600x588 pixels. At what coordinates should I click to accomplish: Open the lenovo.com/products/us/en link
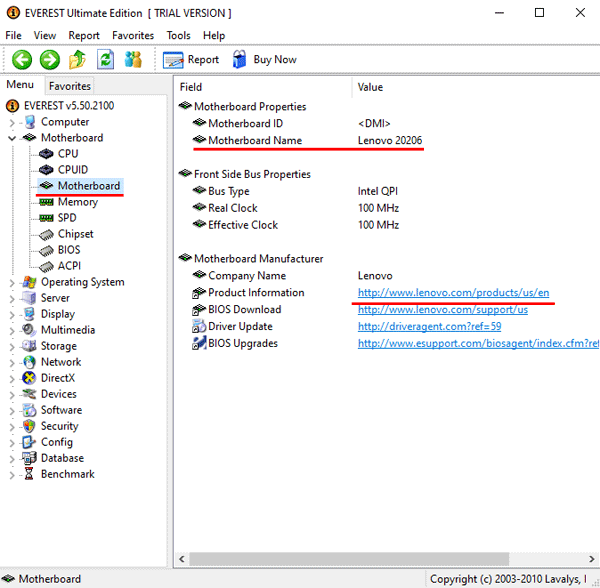[x=453, y=293]
